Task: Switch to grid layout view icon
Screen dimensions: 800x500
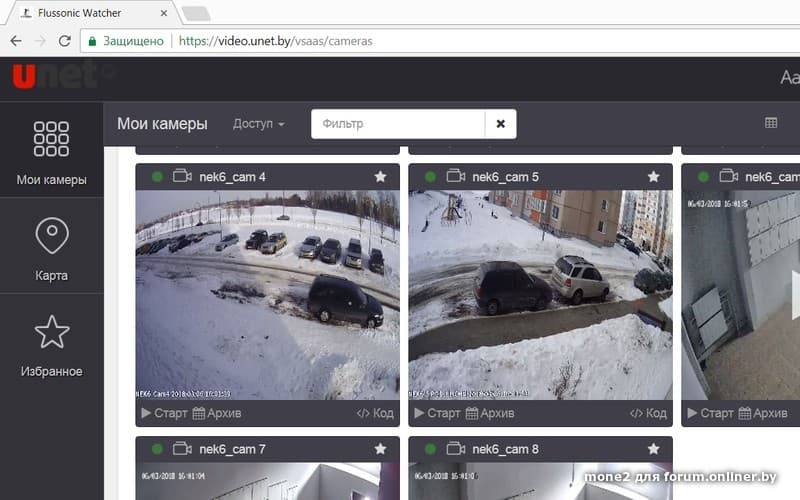Action: click(x=771, y=122)
